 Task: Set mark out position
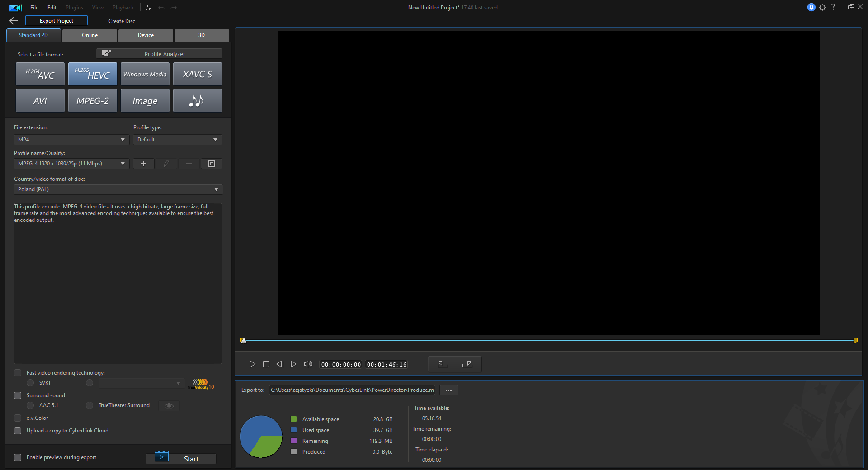pyautogui.click(x=467, y=364)
